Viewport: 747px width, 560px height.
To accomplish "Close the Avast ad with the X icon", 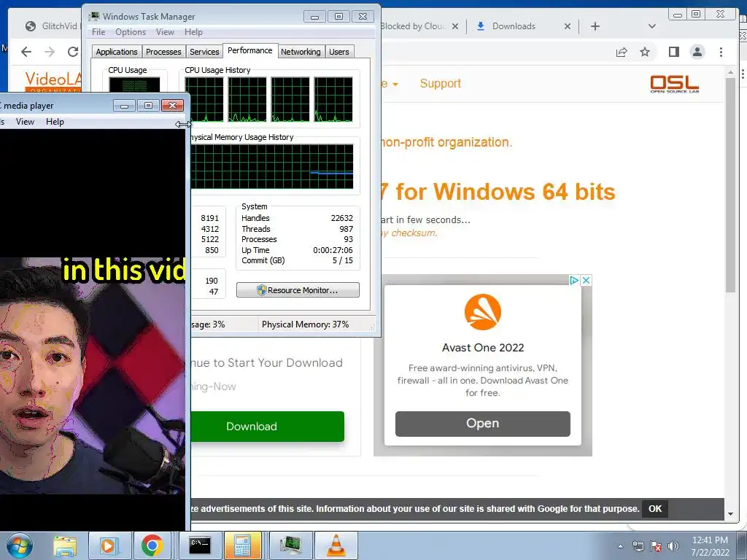I will coord(587,281).
